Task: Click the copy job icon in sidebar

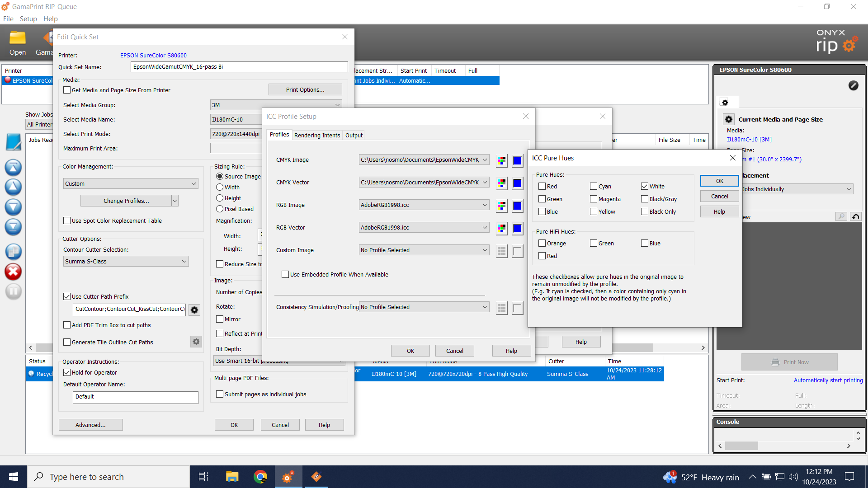Action: click(13, 252)
